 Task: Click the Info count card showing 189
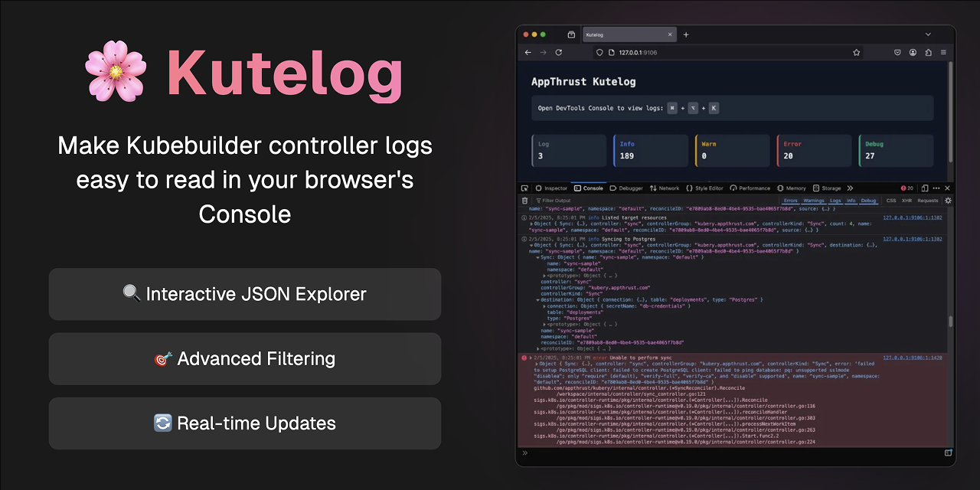(651, 151)
